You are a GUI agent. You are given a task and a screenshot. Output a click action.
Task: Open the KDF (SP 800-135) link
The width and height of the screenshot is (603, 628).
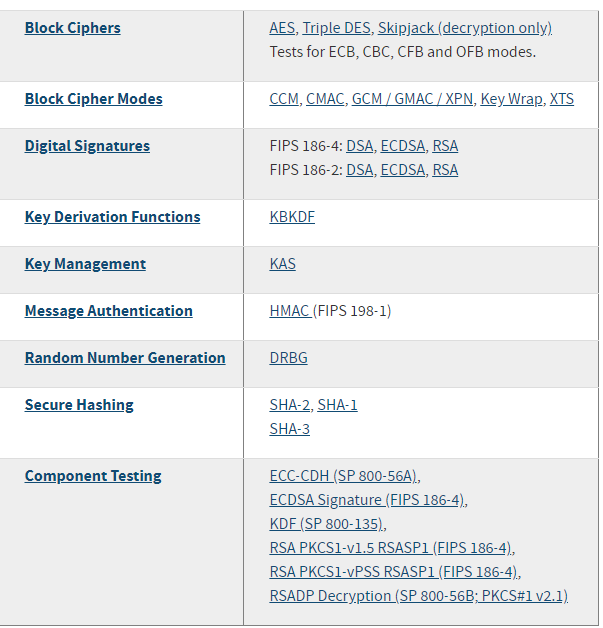[x=327, y=524]
